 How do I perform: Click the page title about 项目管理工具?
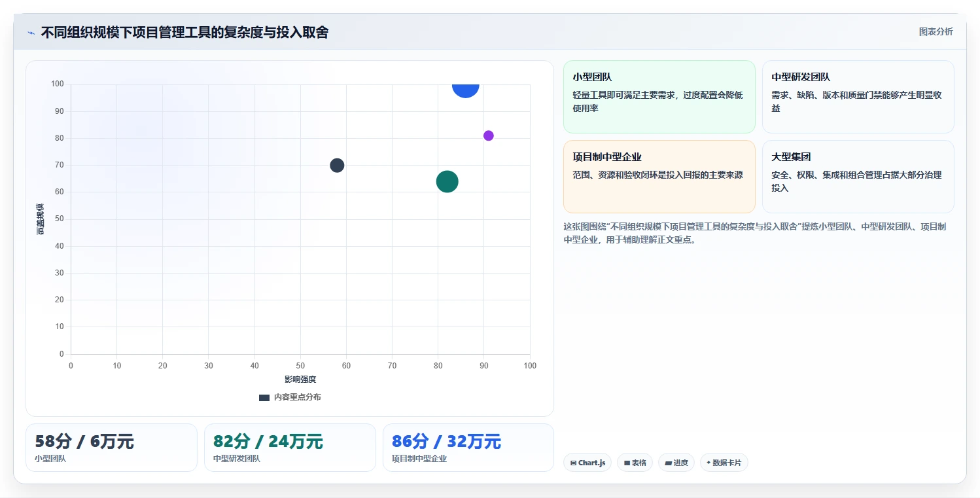(x=184, y=32)
